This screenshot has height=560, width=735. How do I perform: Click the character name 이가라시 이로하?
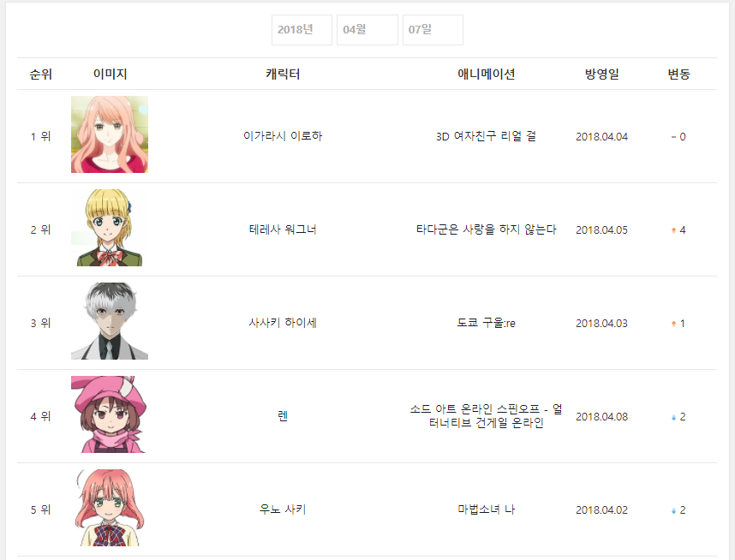[x=283, y=136]
